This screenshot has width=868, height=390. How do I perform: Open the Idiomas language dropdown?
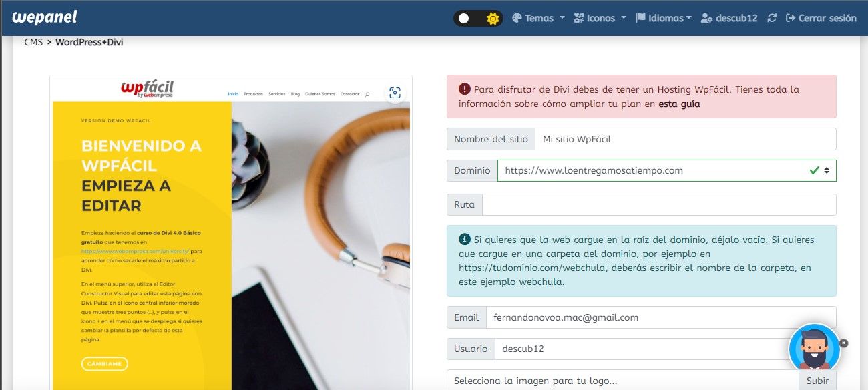(663, 18)
